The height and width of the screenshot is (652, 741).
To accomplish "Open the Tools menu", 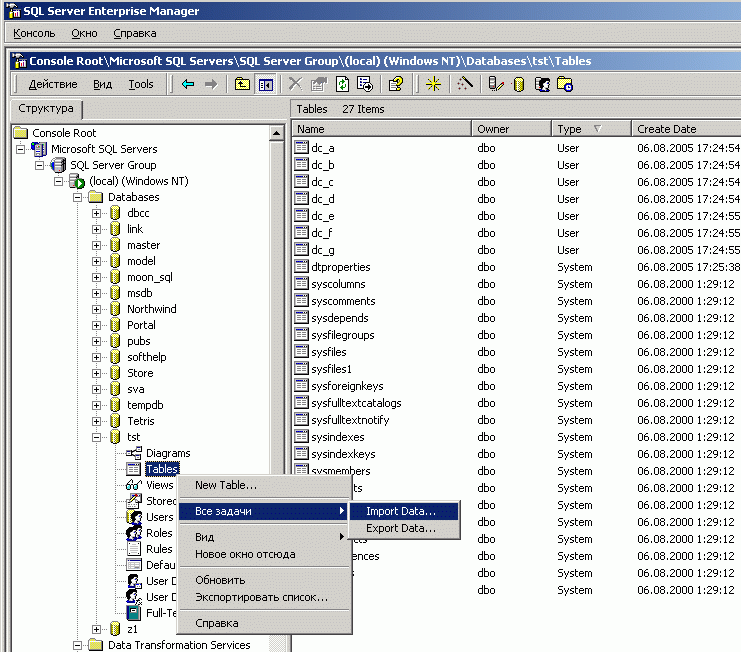I will point(141,85).
